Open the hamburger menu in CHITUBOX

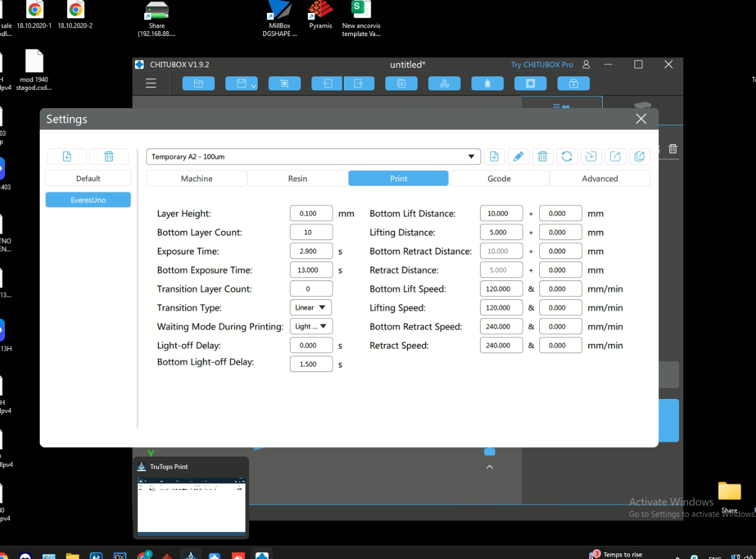pos(151,84)
